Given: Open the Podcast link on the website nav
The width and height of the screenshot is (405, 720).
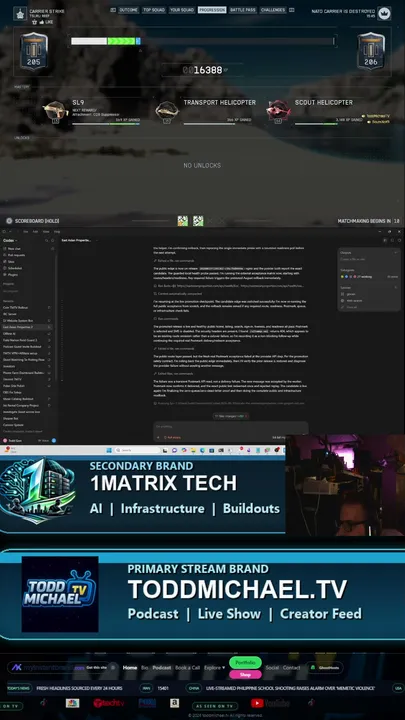Looking at the screenshot, I should pos(162,667).
